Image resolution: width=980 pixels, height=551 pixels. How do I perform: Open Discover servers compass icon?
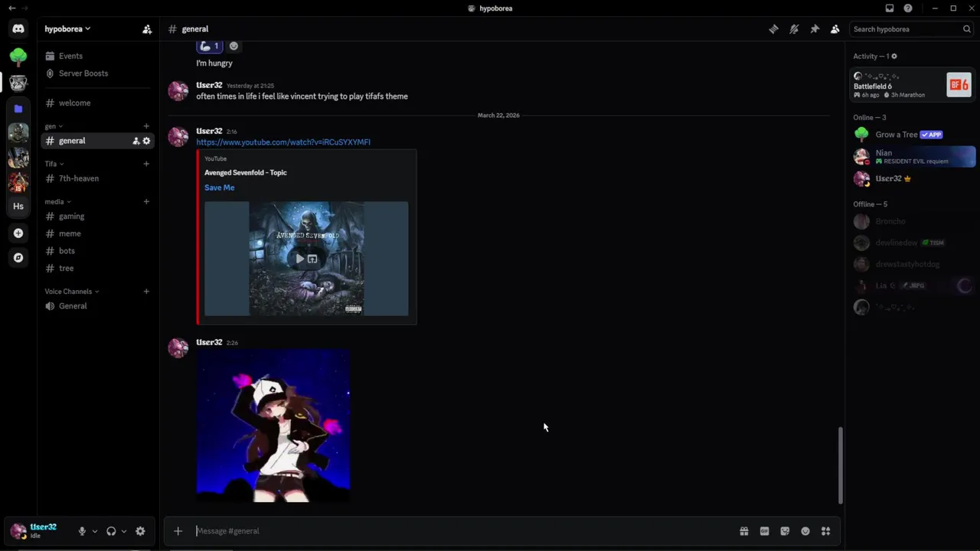(18, 258)
